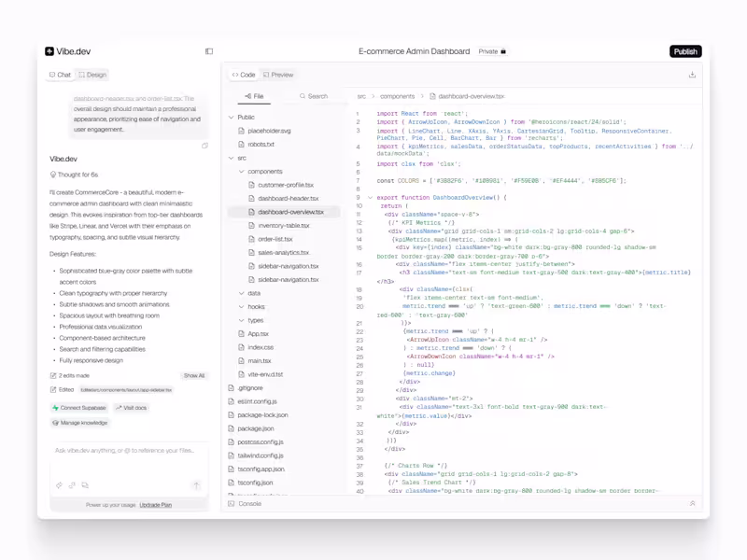Viewport: 747px width, 560px height.
Task: Open package-lock.json
Action: tap(262, 415)
